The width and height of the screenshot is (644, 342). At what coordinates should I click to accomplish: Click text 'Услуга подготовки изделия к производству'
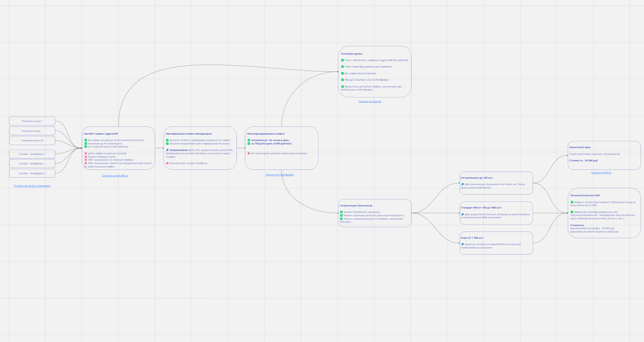click(595, 154)
